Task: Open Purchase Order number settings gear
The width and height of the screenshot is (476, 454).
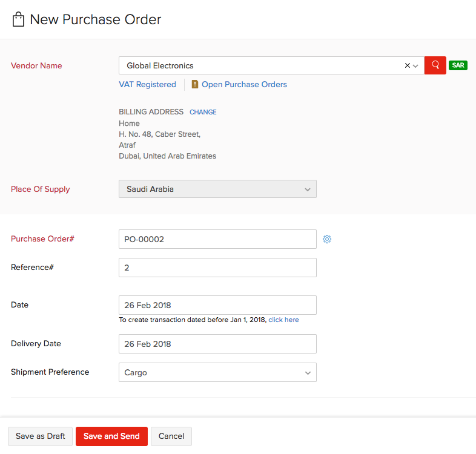Action: click(327, 239)
